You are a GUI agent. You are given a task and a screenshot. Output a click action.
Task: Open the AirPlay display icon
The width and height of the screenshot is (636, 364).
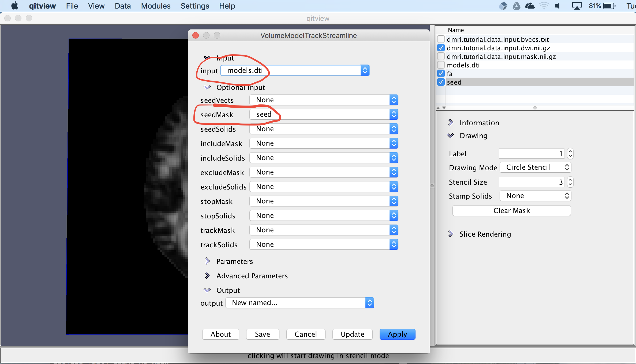tap(577, 6)
